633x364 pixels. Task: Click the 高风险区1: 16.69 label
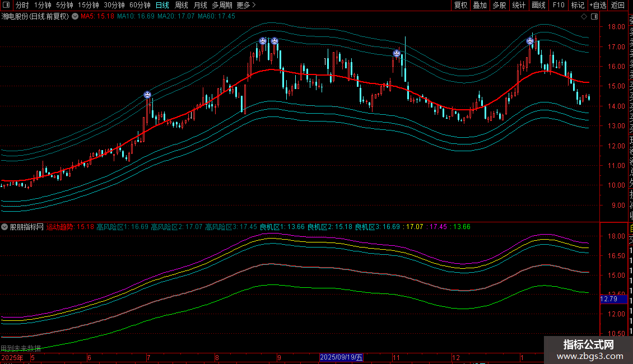(x=122, y=227)
